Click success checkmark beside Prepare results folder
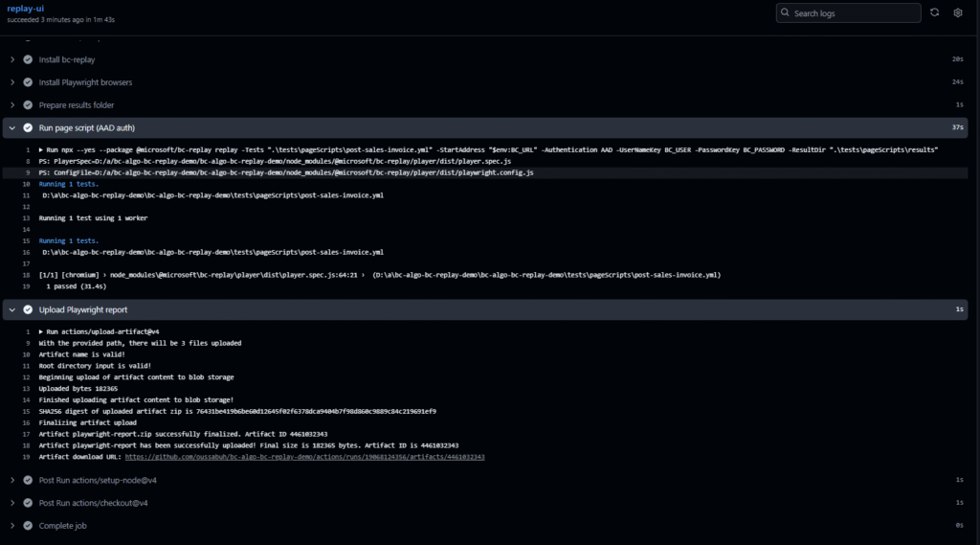 28,104
